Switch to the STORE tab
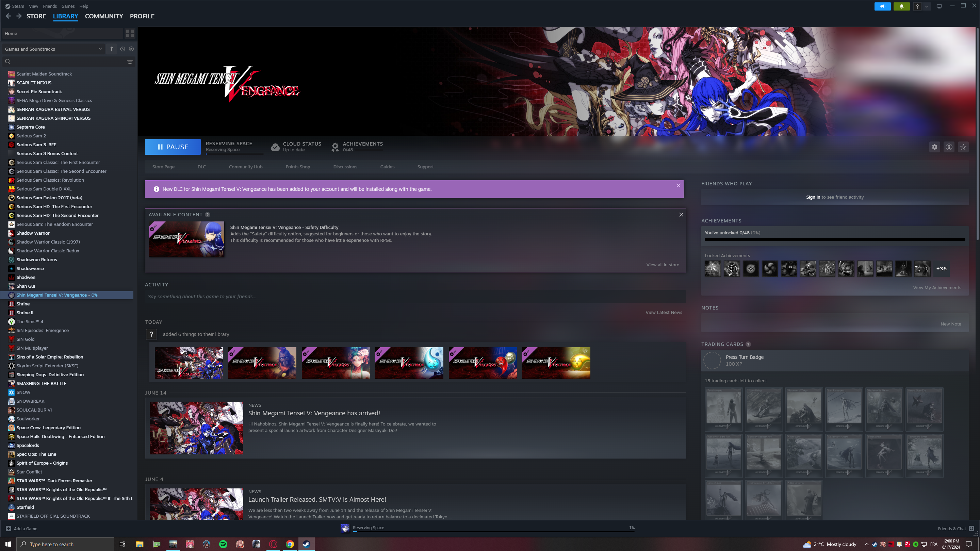This screenshot has width=980, height=551. point(36,16)
